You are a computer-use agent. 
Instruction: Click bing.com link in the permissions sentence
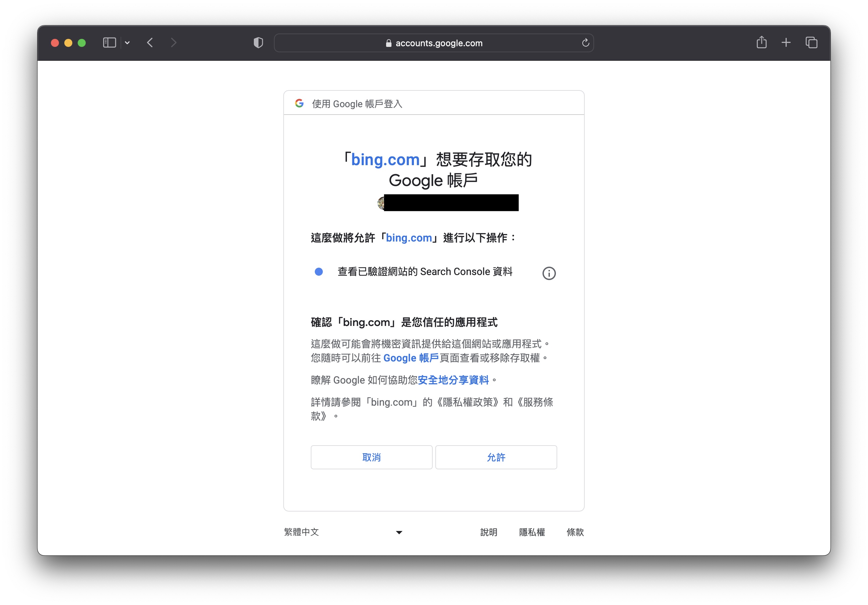409,238
